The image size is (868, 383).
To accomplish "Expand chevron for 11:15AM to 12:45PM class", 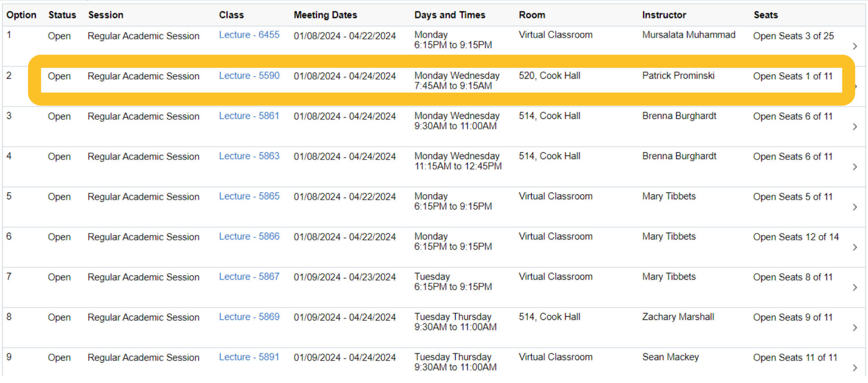I will (854, 167).
